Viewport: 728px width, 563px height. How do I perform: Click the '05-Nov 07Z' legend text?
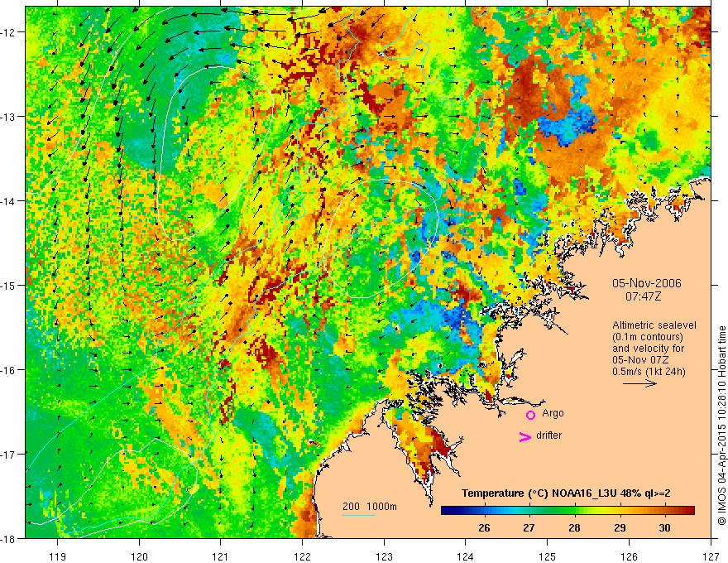point(640,360)
